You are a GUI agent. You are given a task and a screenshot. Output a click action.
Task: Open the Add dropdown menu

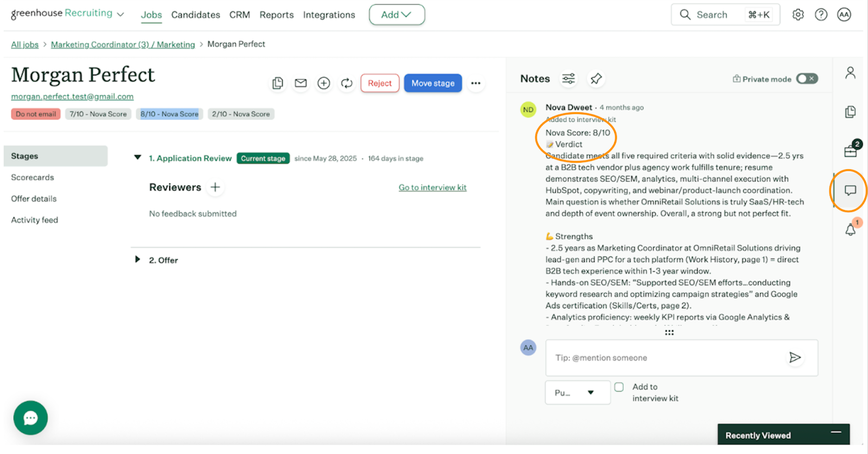click(x=397, y=15)
